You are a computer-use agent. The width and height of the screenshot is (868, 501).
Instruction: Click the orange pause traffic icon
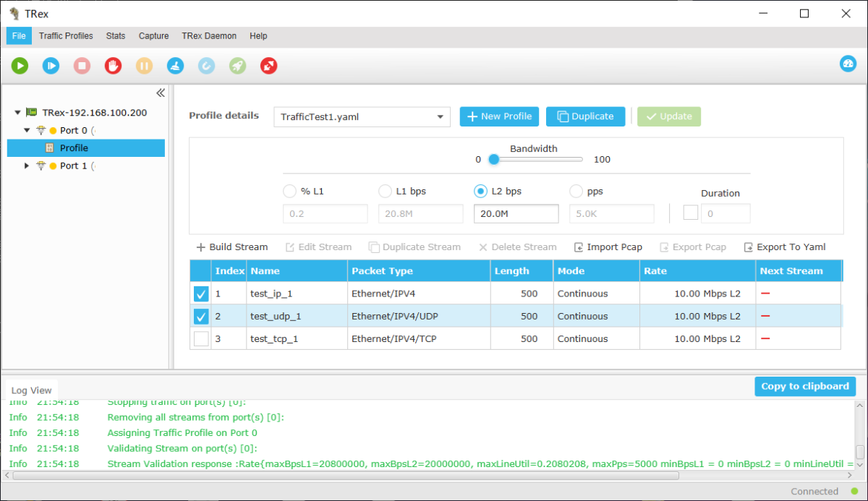144,66
